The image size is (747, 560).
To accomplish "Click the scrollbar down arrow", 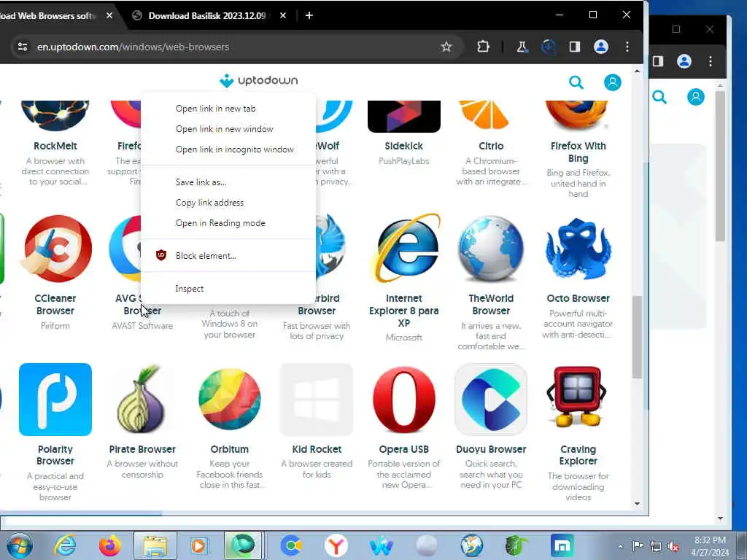I will [637, 504].
